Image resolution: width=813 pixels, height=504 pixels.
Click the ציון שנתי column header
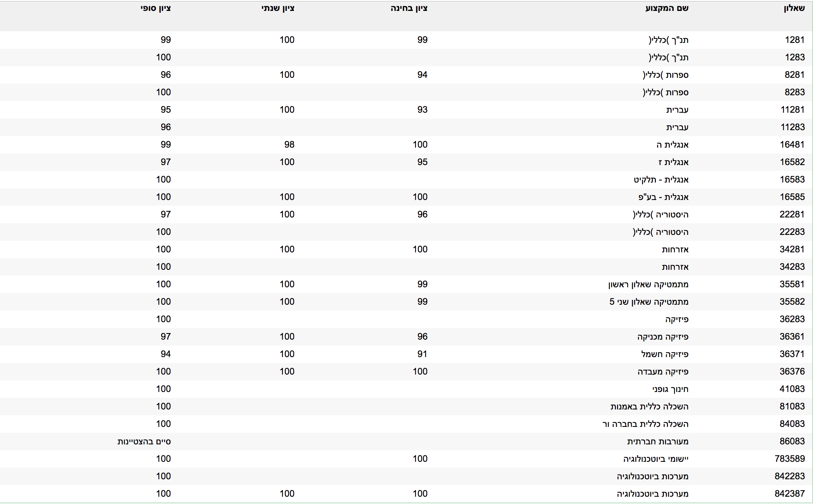(x=278, y=8)
